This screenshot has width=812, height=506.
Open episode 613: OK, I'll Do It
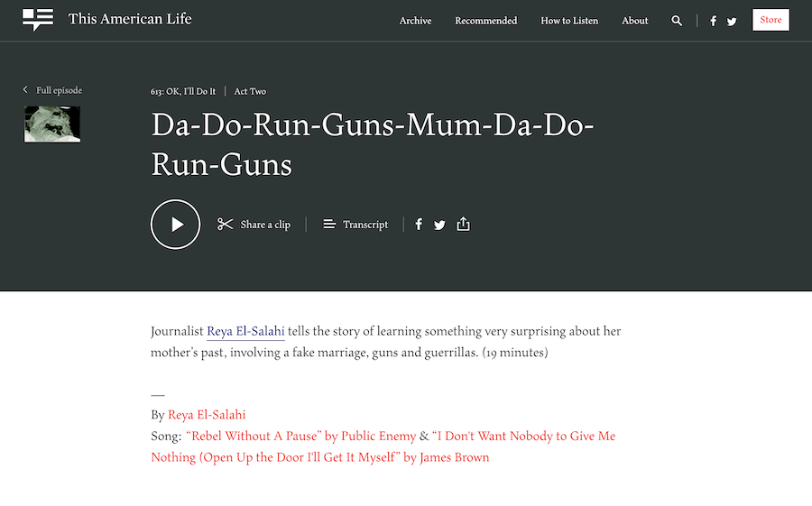point(183,91)
